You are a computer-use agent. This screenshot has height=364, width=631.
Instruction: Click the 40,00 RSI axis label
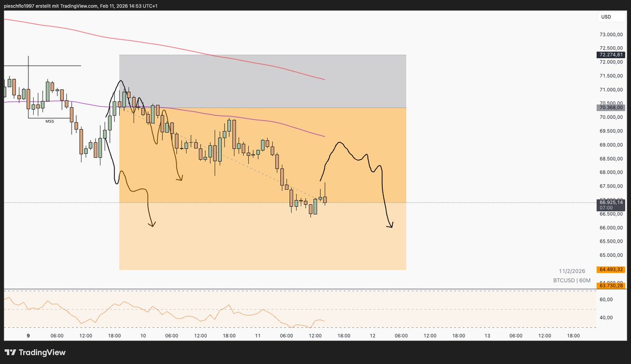pos(606,317)
